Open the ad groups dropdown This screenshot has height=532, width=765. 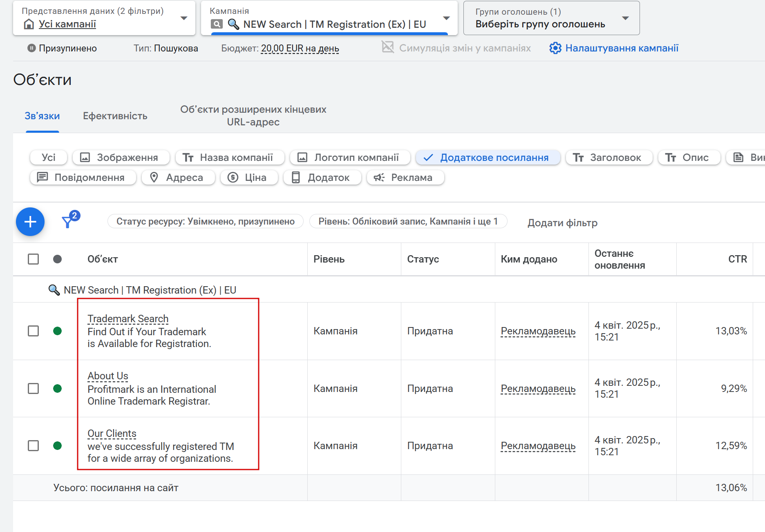pos(625,18)
